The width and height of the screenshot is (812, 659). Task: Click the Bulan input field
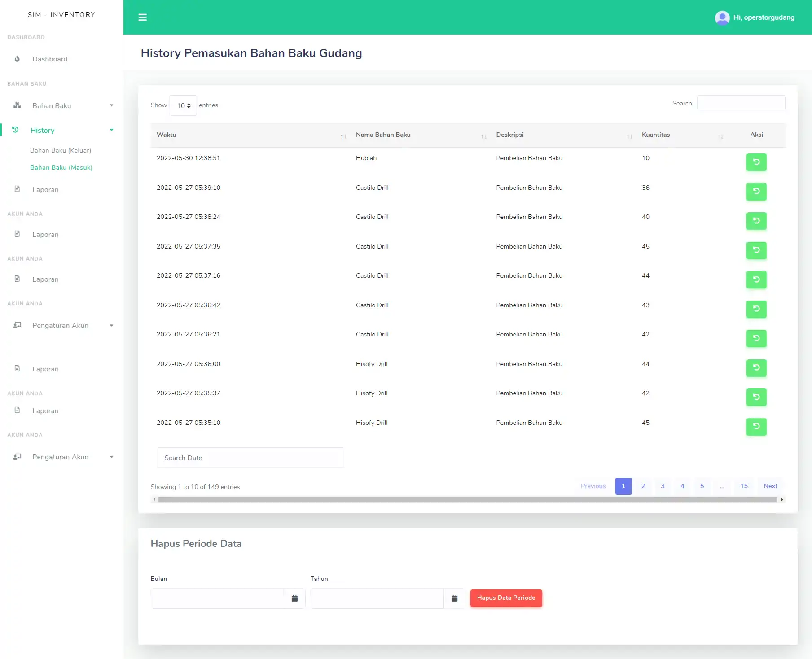point(217,598)
